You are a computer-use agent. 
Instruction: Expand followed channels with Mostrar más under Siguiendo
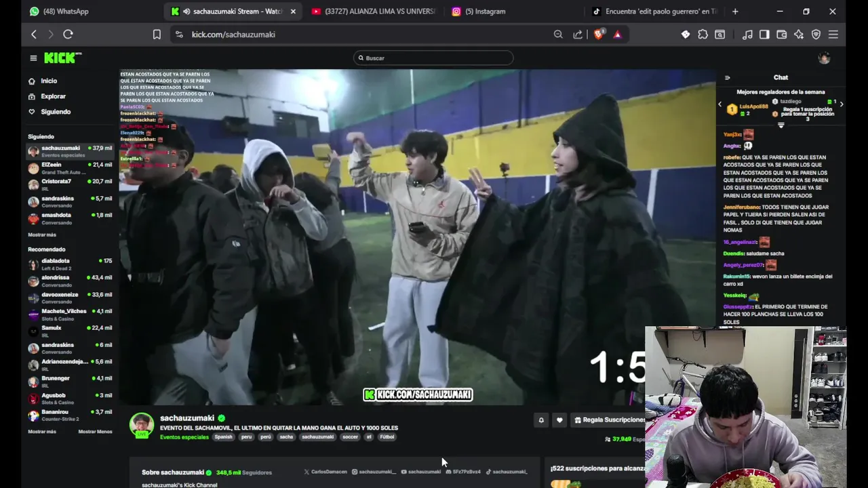(x=42, y=235)
